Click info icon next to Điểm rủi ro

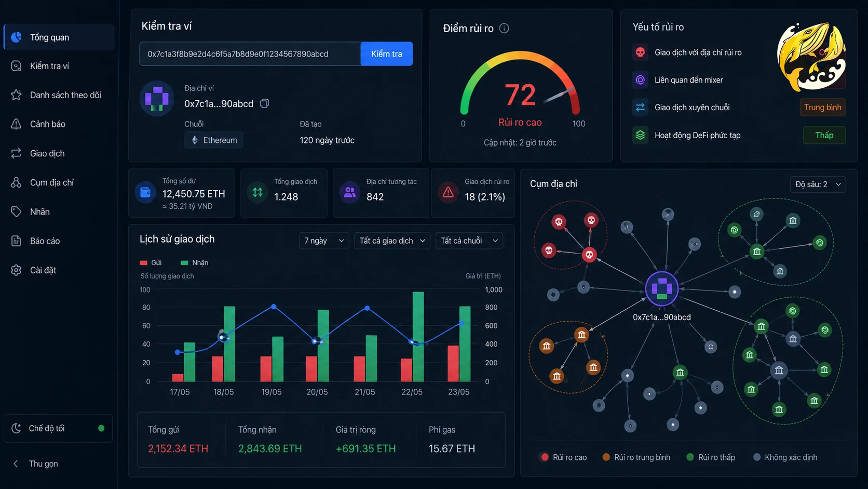coord(504,28)
